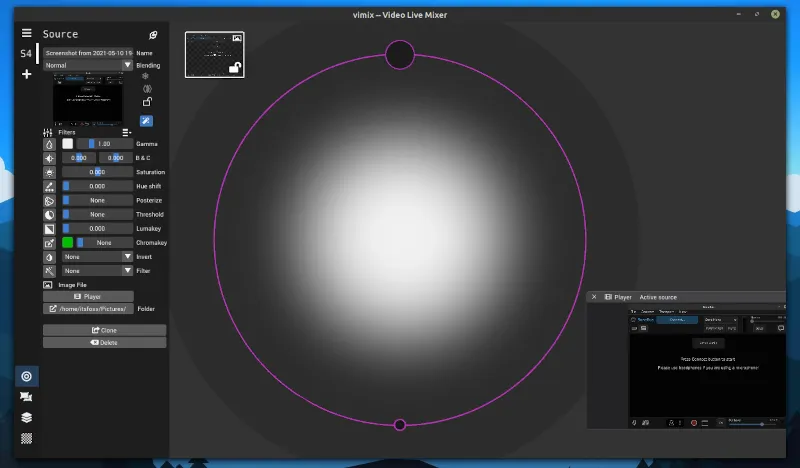This screenshot has height=468, width=800.
Task: Select the S4 source tab
Action: [x=26, y=53]
